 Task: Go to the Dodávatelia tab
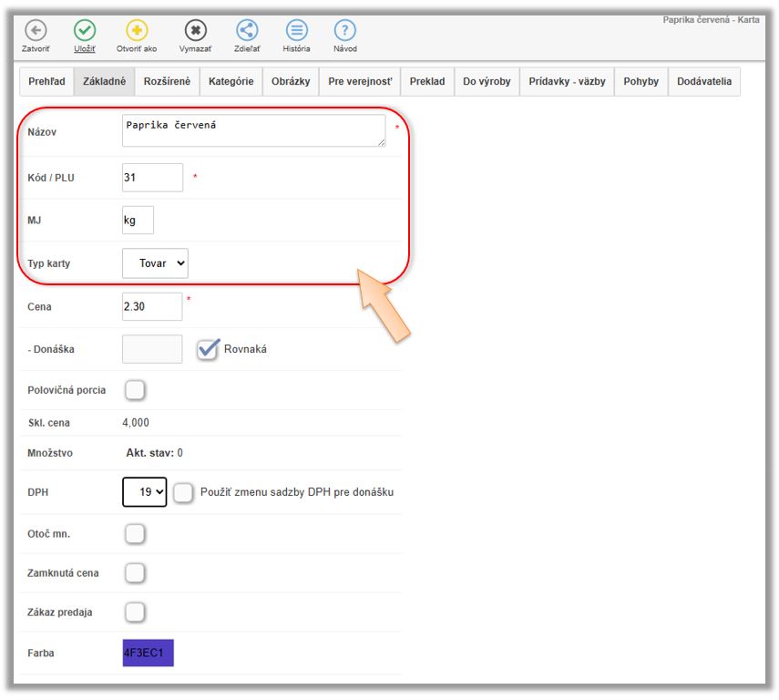coord(703,81)
